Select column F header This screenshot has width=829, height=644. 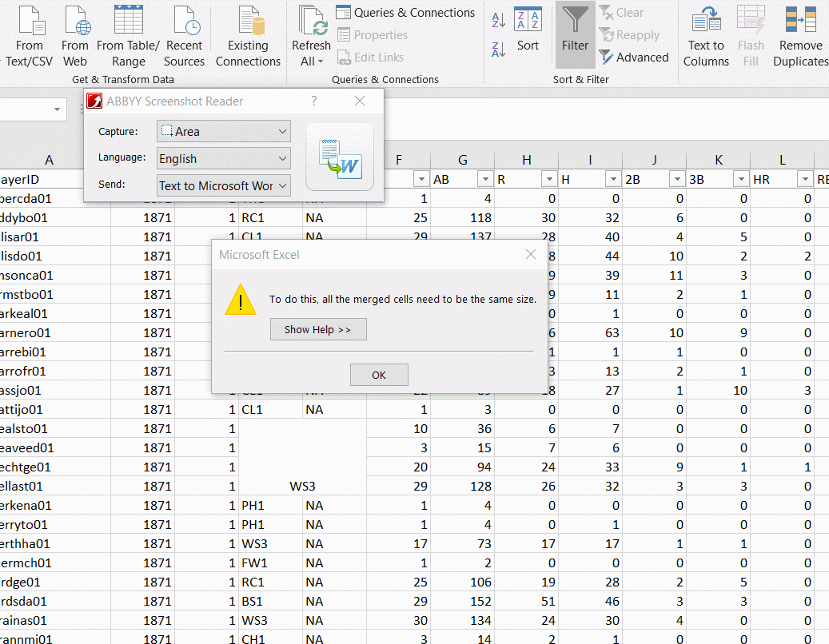(399, 160)
